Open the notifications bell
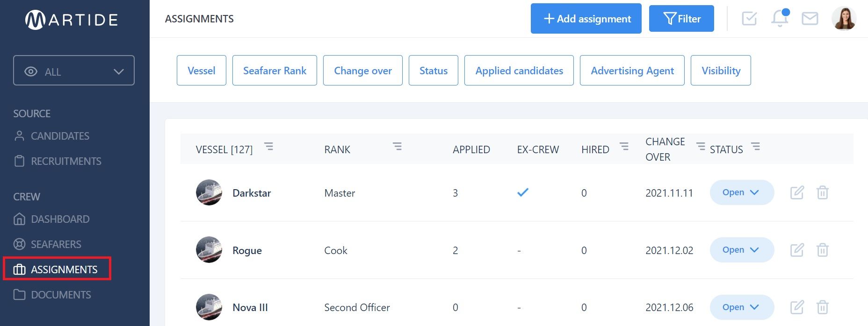This screenshot has width=868, height=326. (780, 18)
